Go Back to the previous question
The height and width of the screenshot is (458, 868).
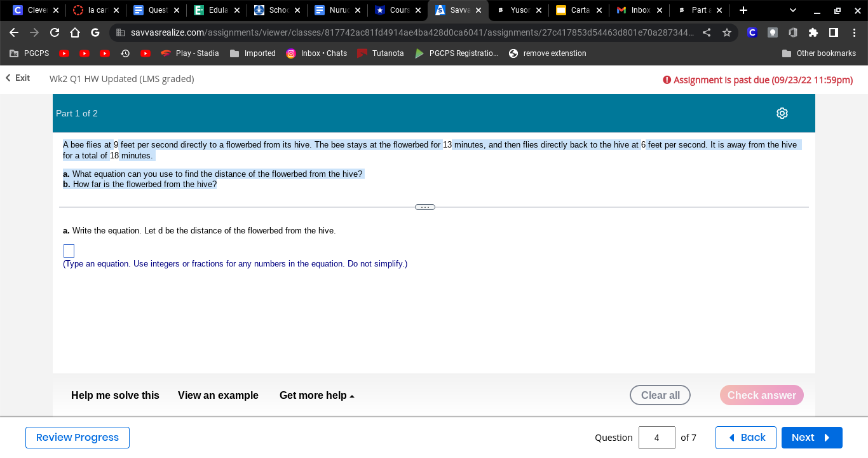click(746, 438)
